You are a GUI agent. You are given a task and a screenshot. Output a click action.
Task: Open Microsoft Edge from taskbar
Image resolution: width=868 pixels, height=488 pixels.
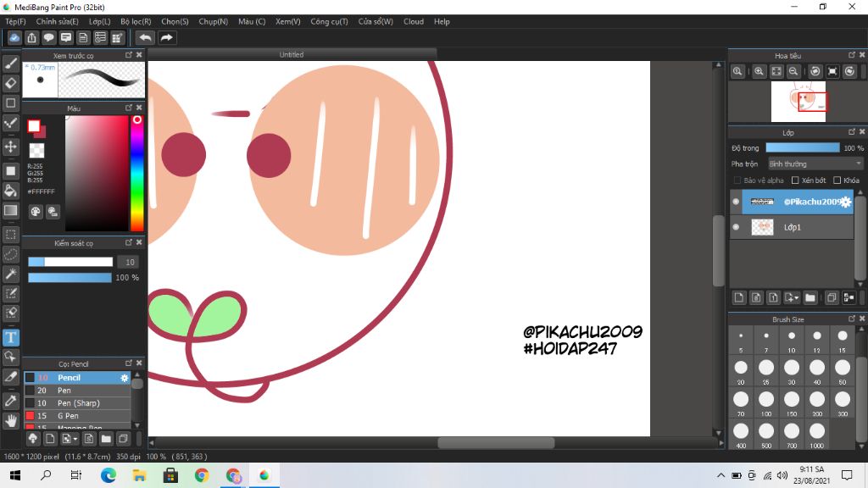108,475
